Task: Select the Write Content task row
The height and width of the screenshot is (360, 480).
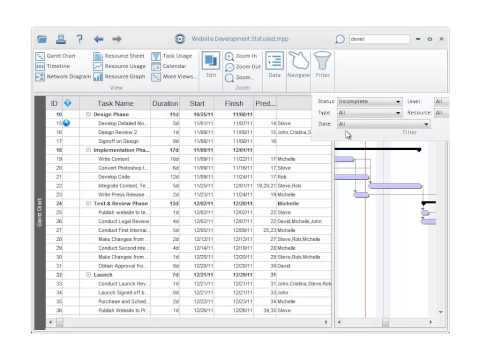Action: (189, 159)
